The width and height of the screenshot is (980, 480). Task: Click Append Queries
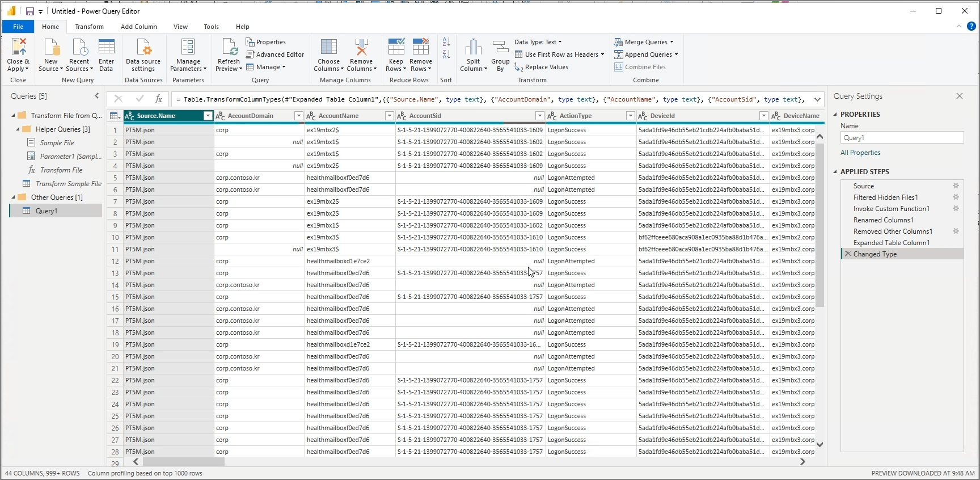coord(646,54)
